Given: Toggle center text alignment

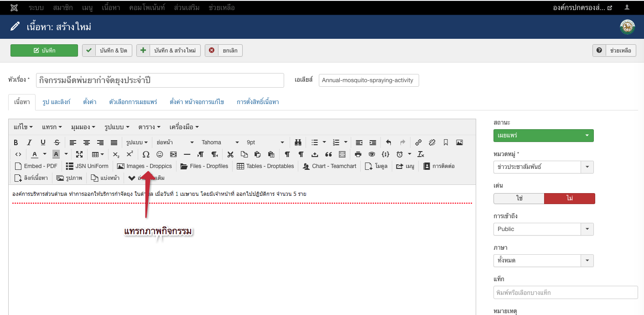Looking at the screenshot, I should coord(87,142).
